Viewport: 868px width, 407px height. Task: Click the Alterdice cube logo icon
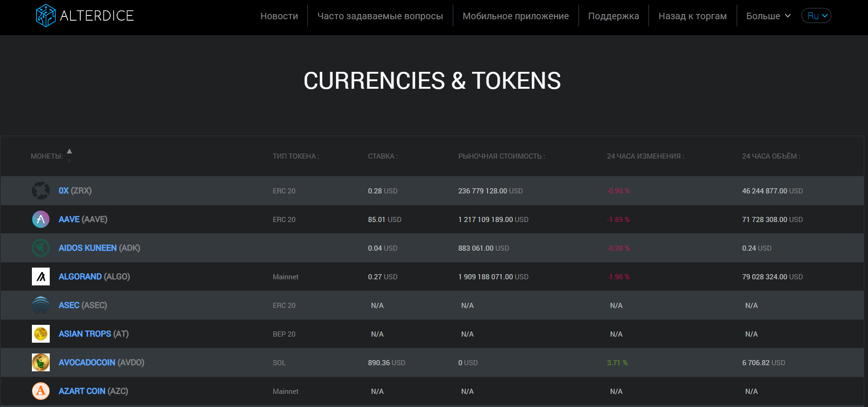point(46,15)
